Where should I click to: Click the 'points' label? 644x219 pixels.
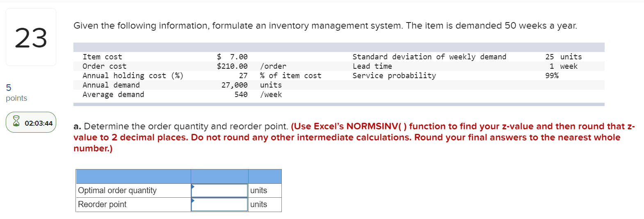click(16, 98)
